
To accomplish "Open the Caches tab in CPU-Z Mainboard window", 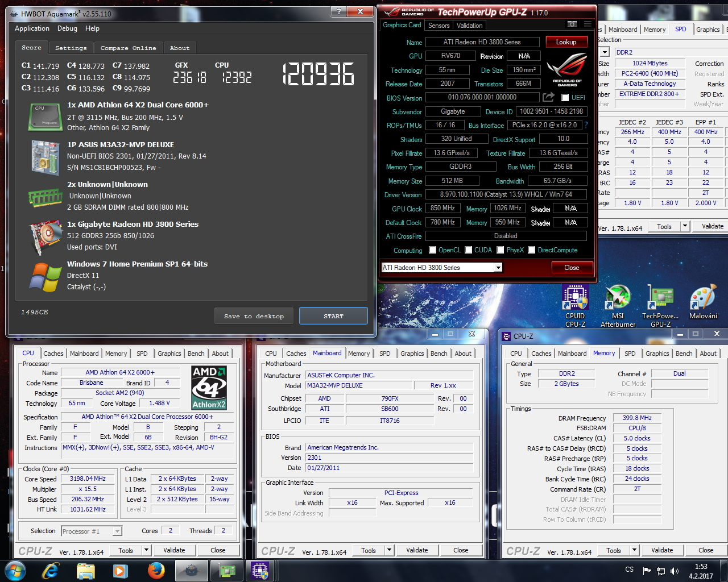I will (296, 354).
